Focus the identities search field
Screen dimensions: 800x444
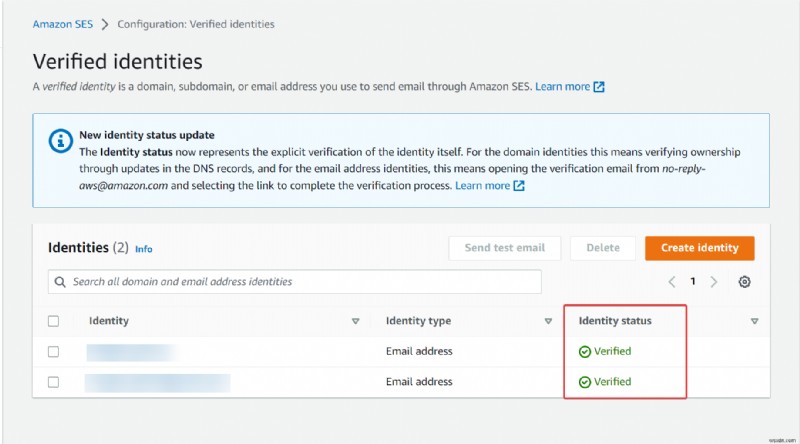click(x=295, y=282)
